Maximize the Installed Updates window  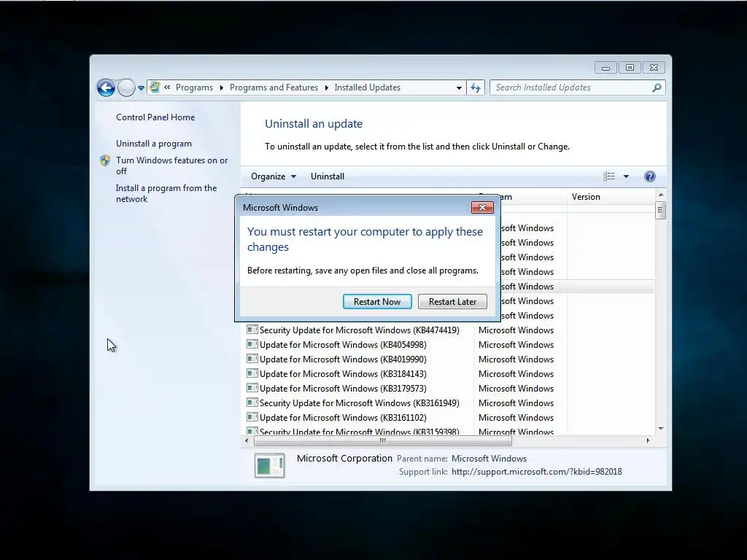pyautogui.click(x=630, y=68)
